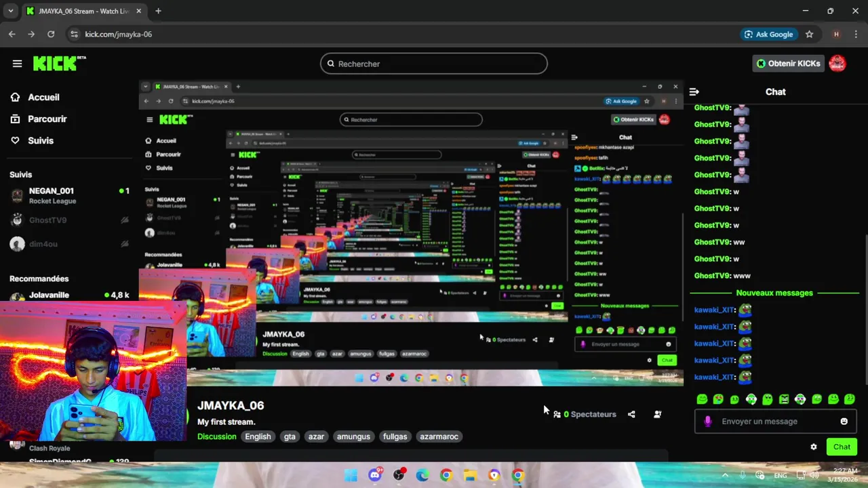Select the first smiling green emote
Viewport: 868px width, 488px height.
tap(702, 399)
